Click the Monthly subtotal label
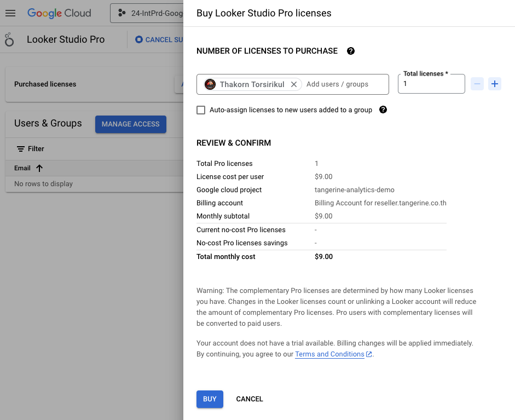This screenshot has height=420, width=515. [x=223, y=216]
